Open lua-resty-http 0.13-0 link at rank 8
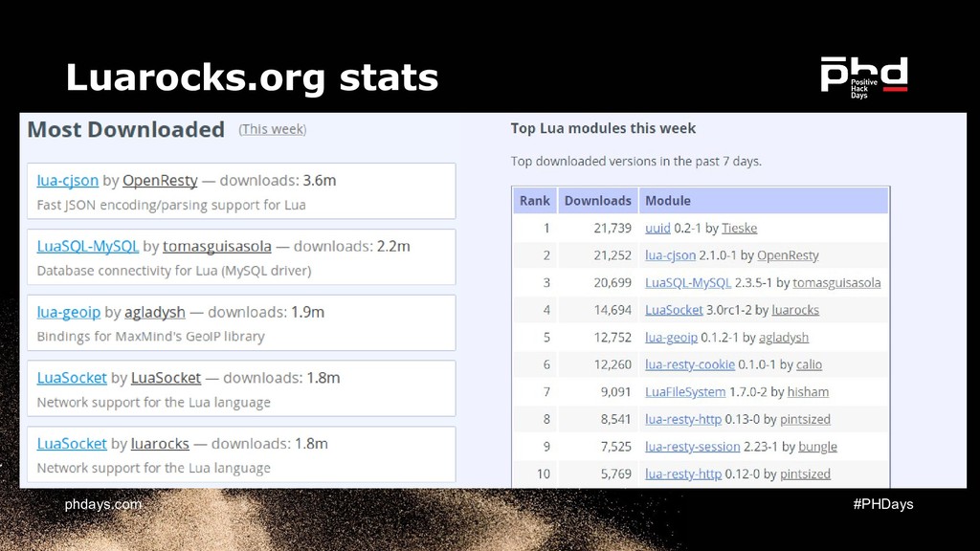 683,419
